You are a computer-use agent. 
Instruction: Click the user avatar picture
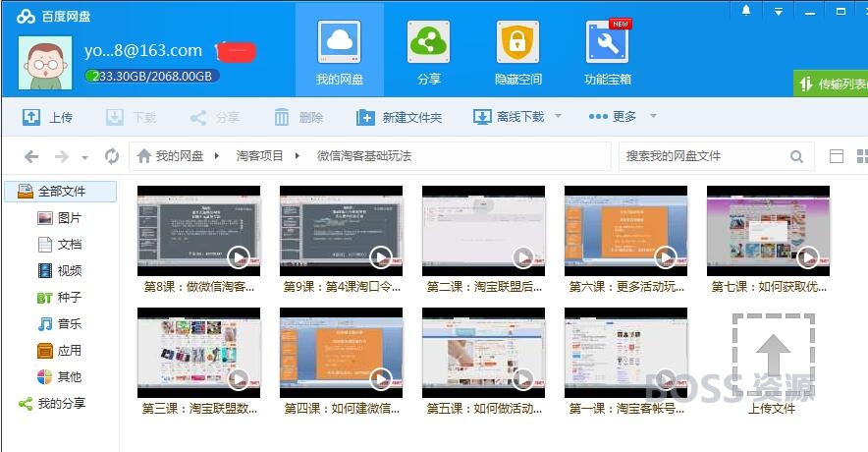click(x=45, y=63)
